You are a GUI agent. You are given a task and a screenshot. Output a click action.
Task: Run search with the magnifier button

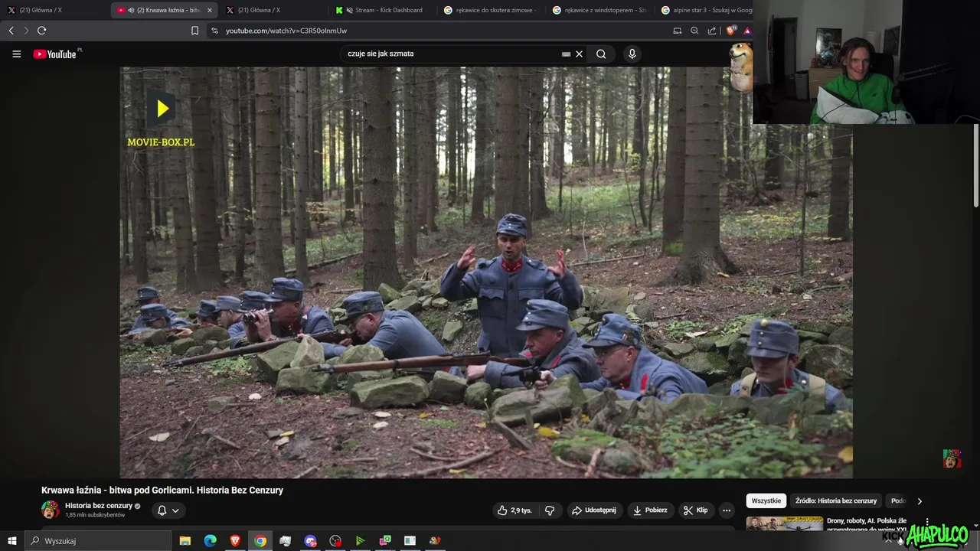pyautogui.click(x=601, y=54)
